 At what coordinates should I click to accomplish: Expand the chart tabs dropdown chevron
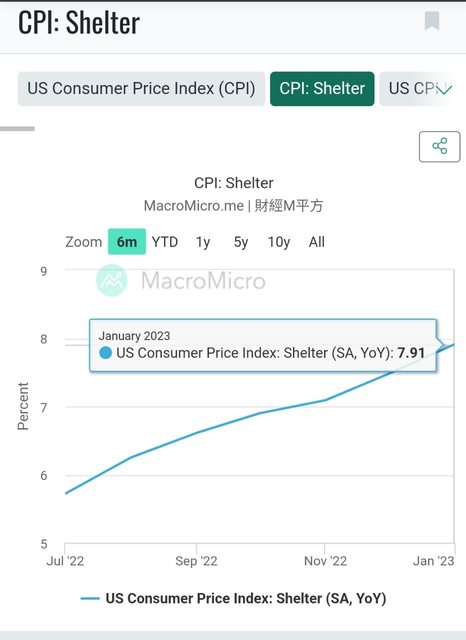445,89
